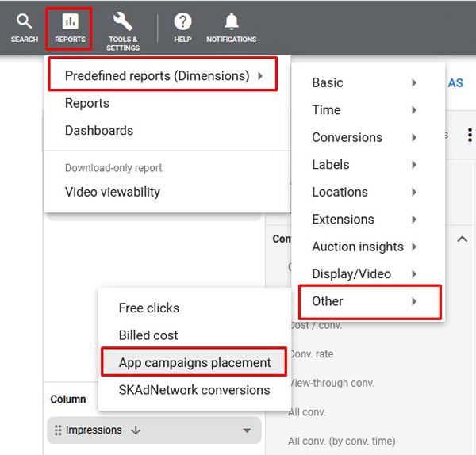Viewport: 476px width, 455px height.
Task: Select App campaigns placement report
Action: tap(194, 363)
